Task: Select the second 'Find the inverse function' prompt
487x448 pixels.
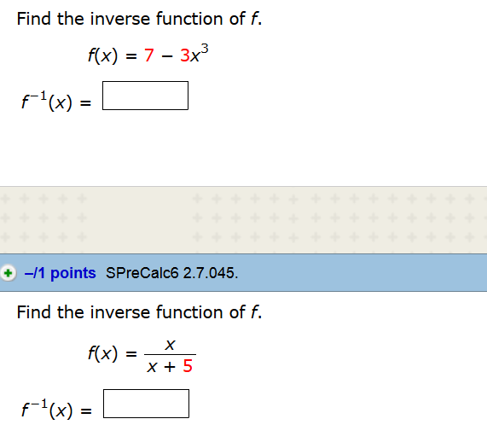Action: (x=140, y=312)
